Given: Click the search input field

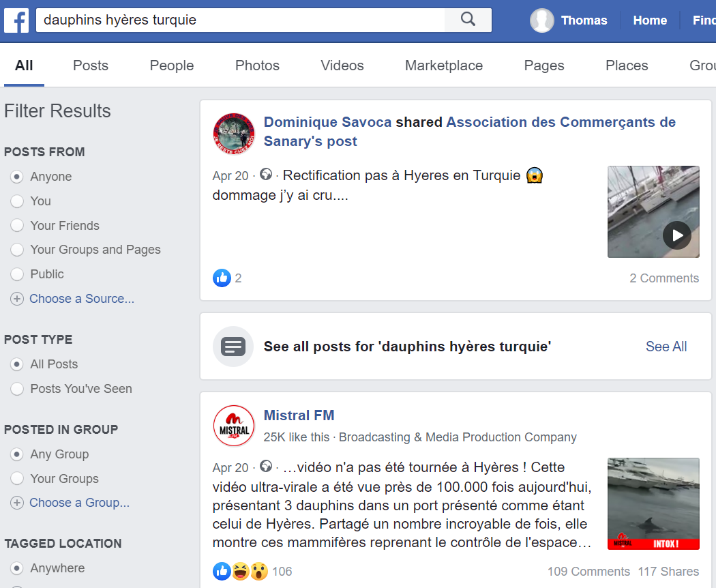Looking at the screenshot, I should 241,20.
